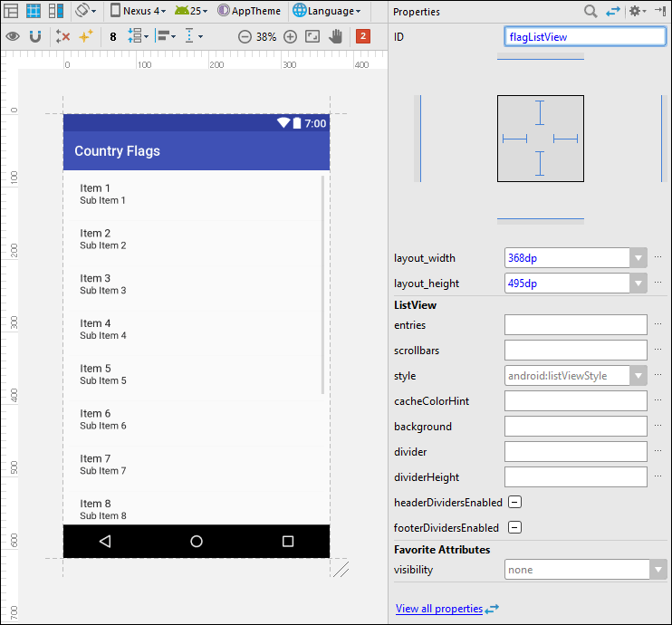Open the AppTheme selector

[249, 11]
